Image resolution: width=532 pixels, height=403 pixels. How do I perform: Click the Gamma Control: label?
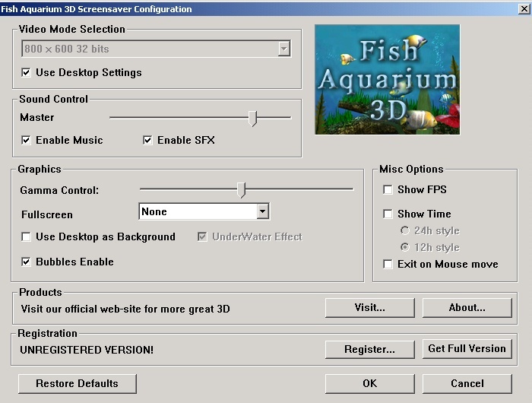click(x=59, y=190)
